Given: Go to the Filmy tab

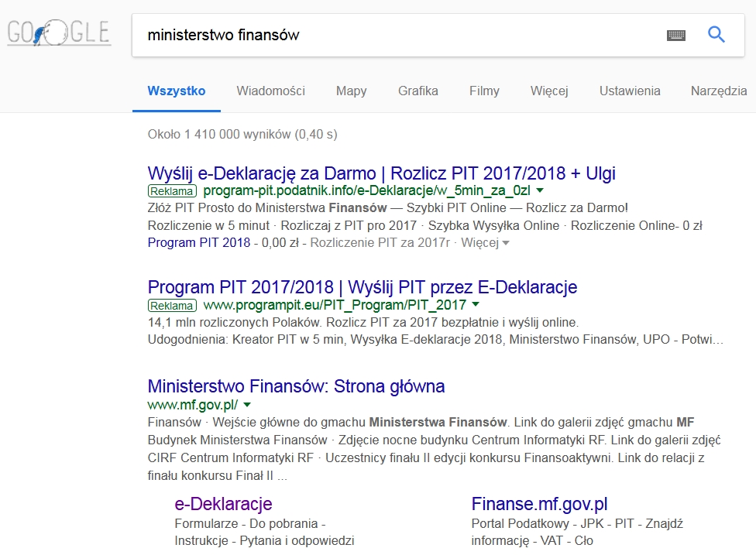Looking at the screenshot, I should pos(484,91).
